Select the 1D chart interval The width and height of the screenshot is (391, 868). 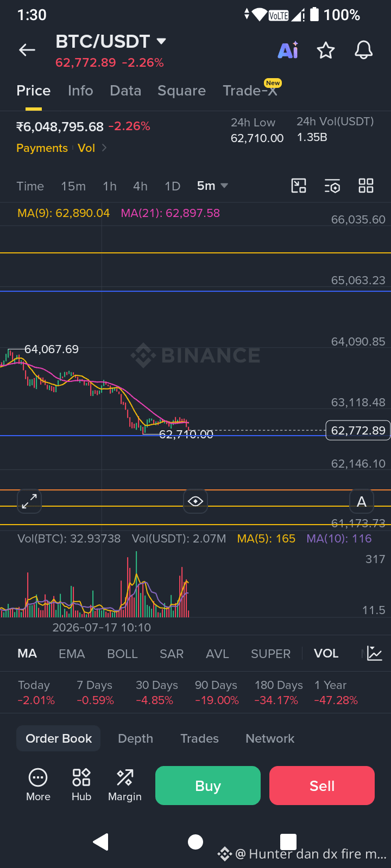coord(172,186)
